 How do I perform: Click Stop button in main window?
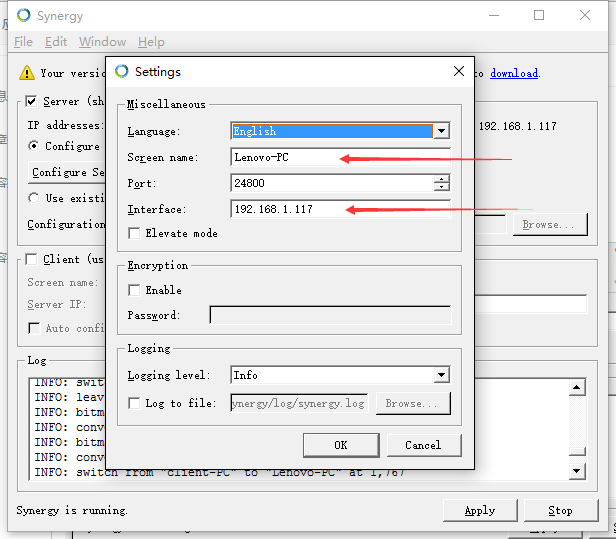[x=561, y=510]
